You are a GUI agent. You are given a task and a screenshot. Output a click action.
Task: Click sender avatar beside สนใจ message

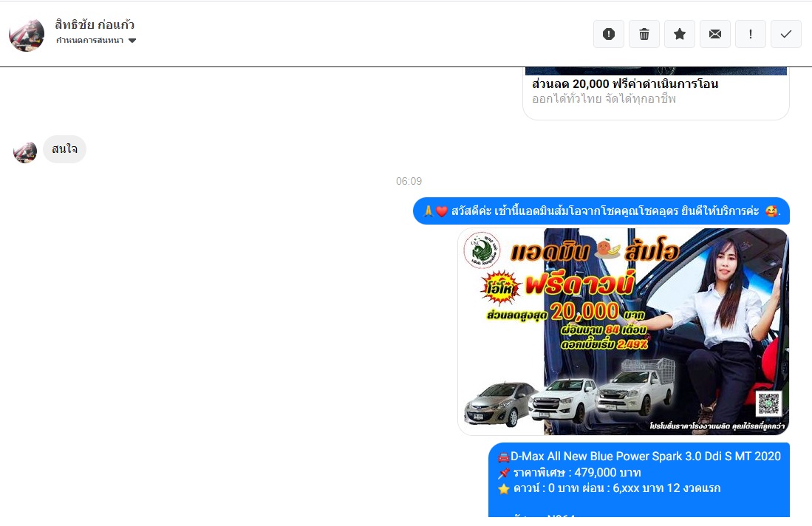click(25, 151)
